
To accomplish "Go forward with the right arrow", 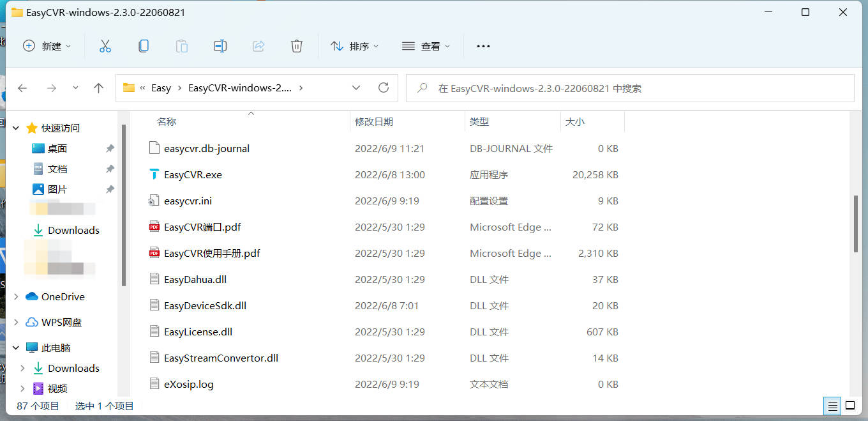I will point(52,88).
